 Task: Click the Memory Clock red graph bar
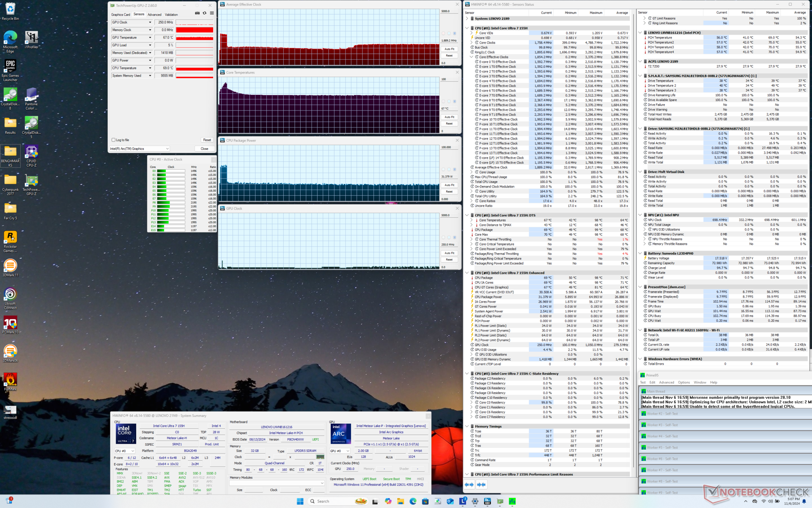tap(195, 30)
